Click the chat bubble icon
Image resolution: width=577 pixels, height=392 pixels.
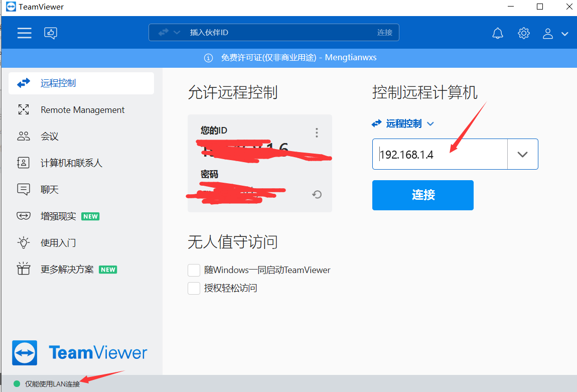(x=24, y=190)
